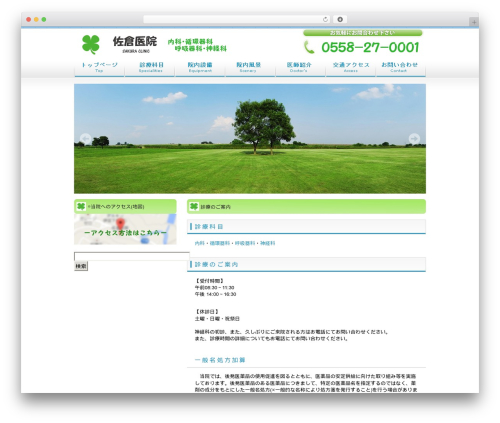
Task: Open the 交通アクセス Access menu item
Action: click(x=351, y=67)
